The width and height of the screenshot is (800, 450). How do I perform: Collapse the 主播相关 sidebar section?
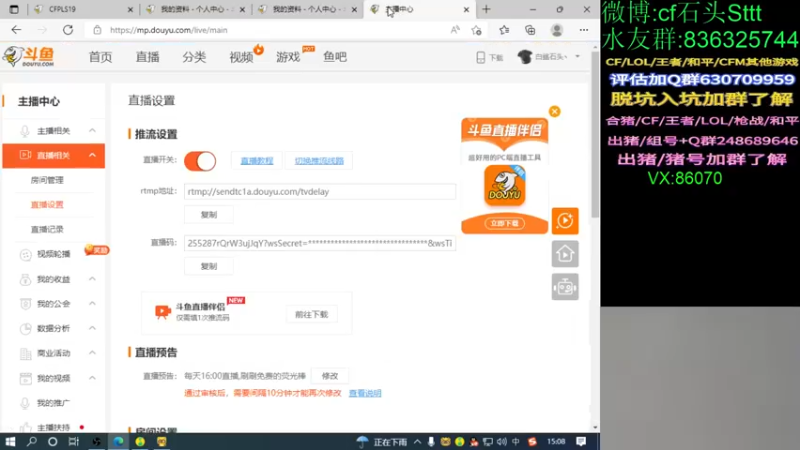[x=92, y=131]
